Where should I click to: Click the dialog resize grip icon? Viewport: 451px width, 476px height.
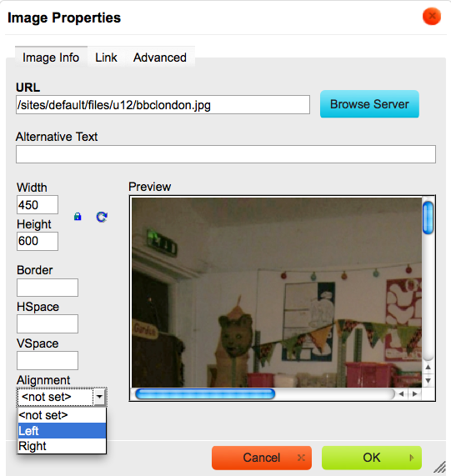coord(440,467)
